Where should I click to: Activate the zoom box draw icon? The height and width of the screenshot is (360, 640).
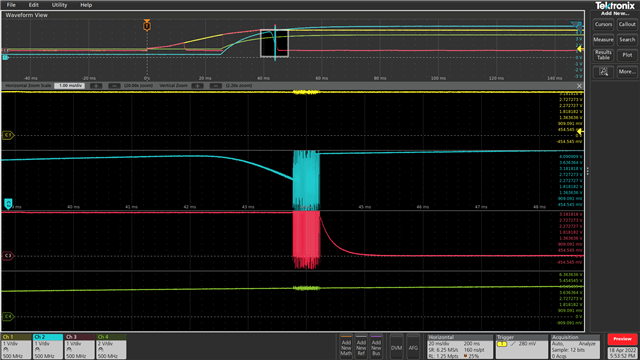[x=603, y=72]
